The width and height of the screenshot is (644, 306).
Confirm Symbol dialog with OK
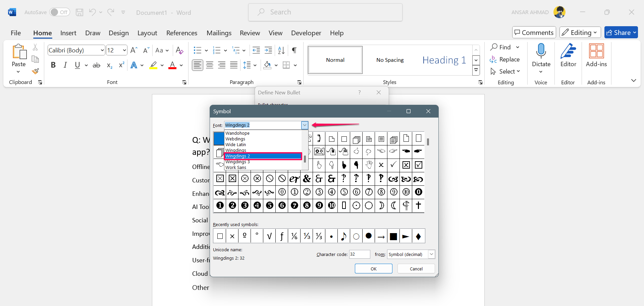[374, 269]
